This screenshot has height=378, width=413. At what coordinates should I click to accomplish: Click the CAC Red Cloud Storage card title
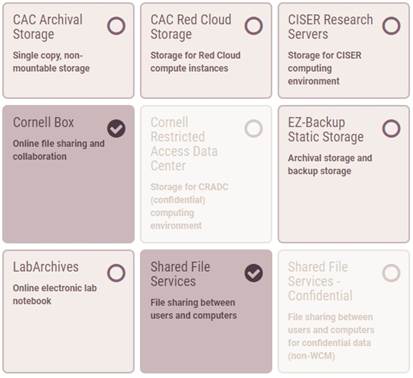point(191,27)
